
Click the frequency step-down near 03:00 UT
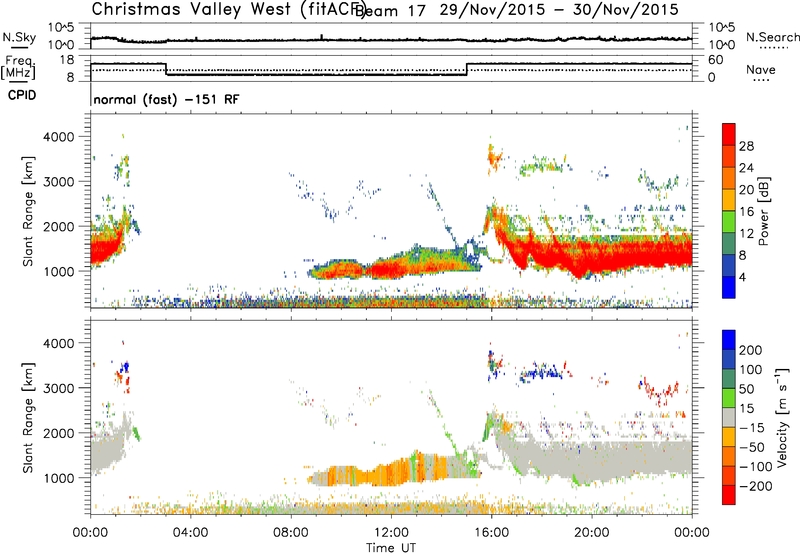166,69
